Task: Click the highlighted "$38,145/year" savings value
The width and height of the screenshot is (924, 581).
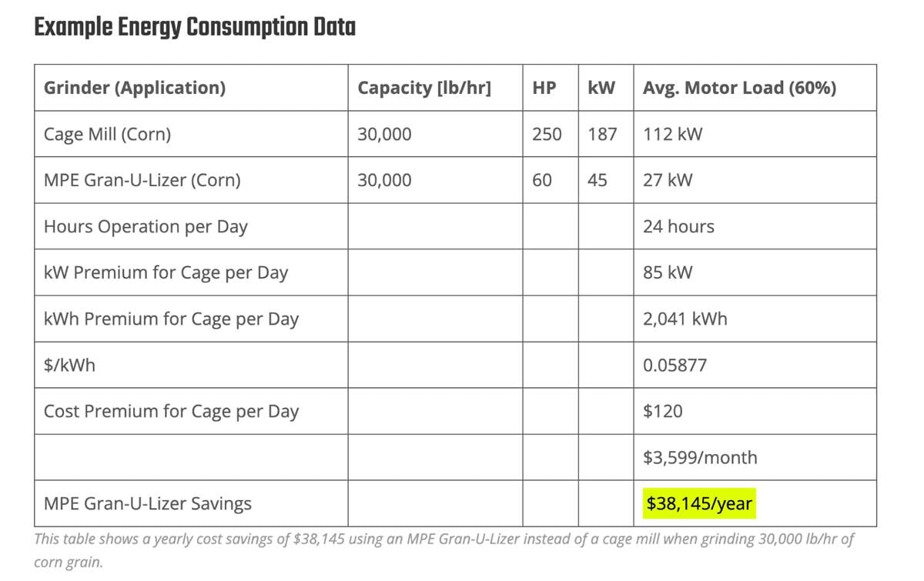Action: pos(699,504)
